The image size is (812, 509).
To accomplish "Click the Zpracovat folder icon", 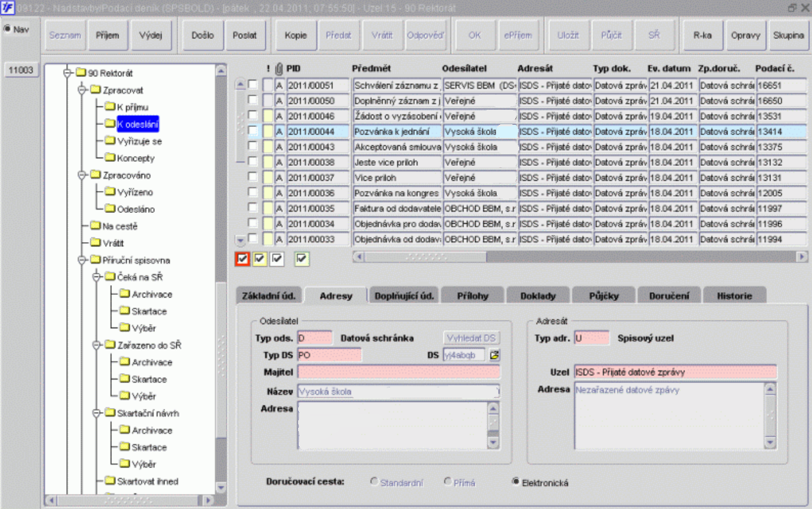I will pyautogui.click(x=96, y=89).
